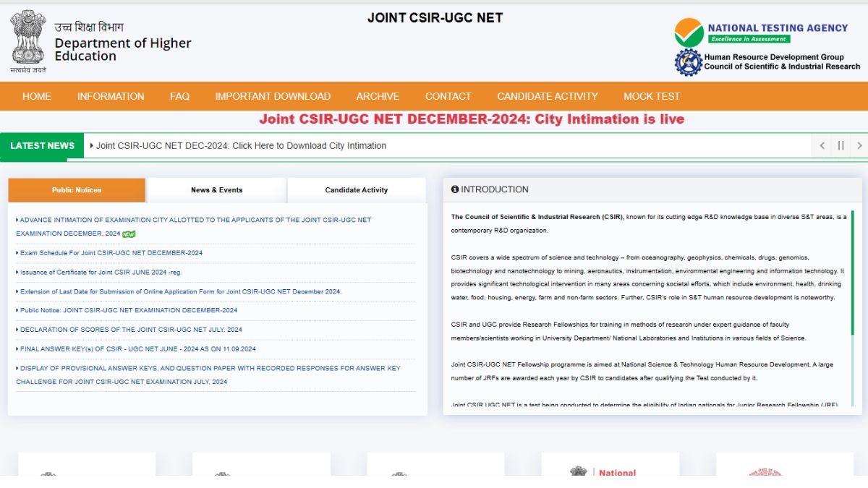Open the IMPORTANT DOWNLOAD menu

273,96
